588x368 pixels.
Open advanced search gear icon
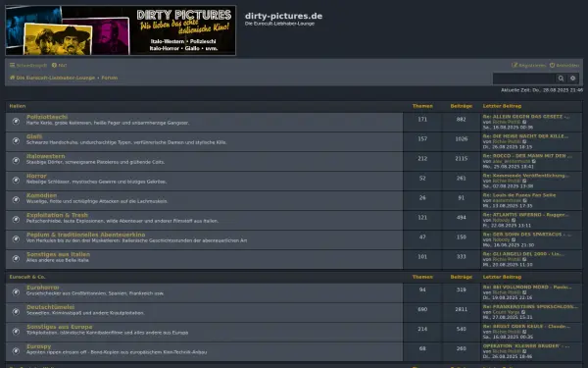click(573, 79)
